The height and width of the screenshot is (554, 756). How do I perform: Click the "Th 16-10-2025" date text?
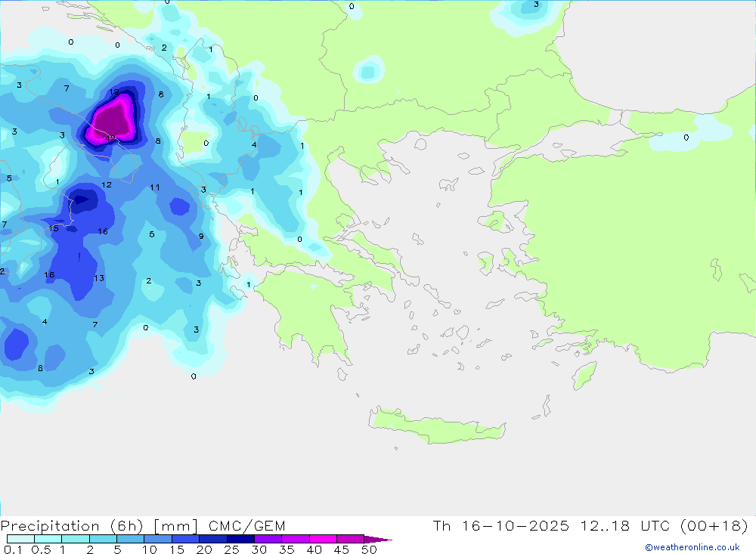coord(500,526)
